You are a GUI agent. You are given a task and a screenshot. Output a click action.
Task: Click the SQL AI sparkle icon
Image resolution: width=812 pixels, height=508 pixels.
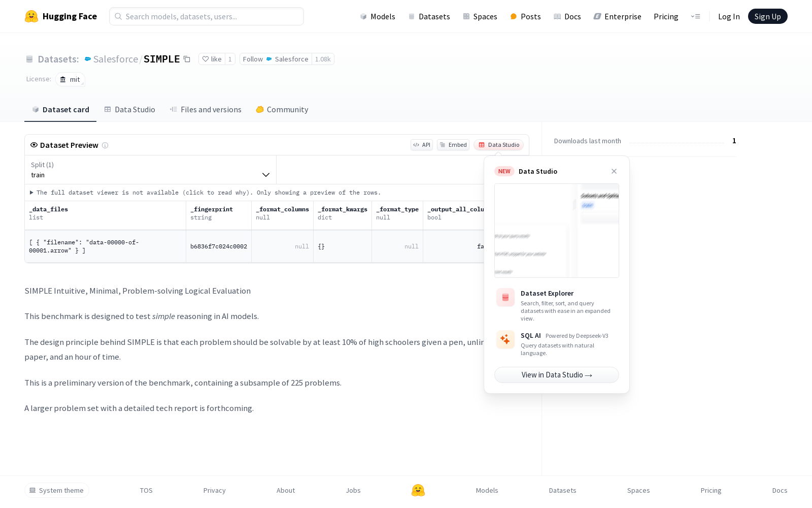click(x=505, y=340)
